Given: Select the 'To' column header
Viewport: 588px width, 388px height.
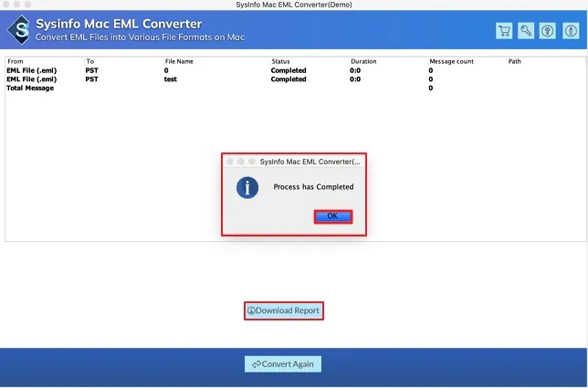Looking at the screenshot, I should (90, 61).
